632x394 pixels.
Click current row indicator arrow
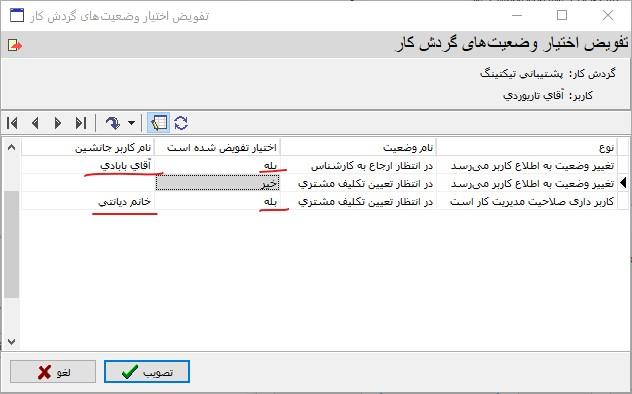(623, 183)
